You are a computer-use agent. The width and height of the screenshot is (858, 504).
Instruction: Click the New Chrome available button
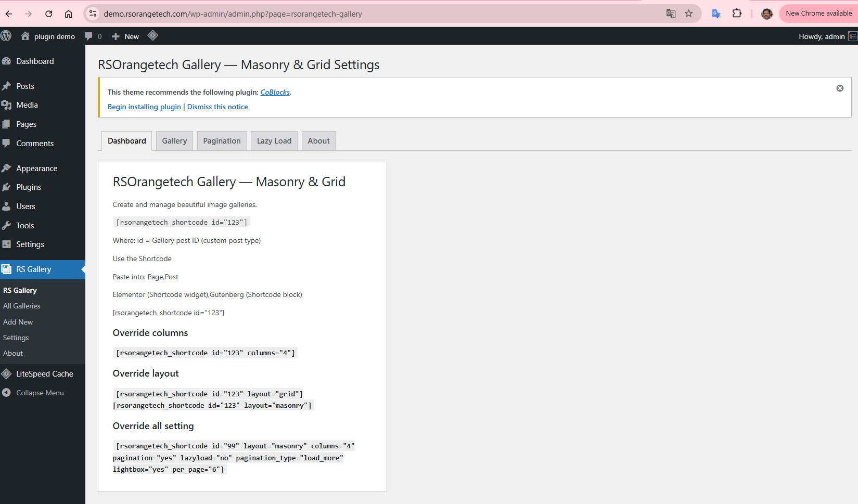818,14
